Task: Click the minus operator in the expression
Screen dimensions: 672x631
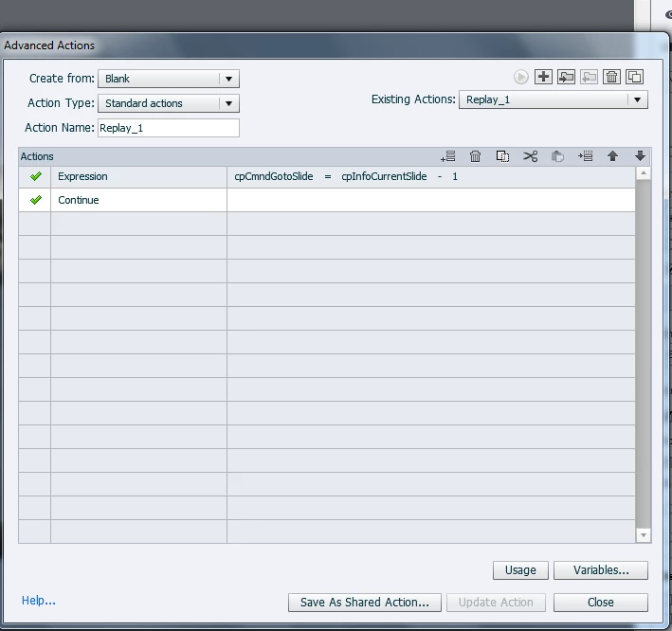Action: 440,176
